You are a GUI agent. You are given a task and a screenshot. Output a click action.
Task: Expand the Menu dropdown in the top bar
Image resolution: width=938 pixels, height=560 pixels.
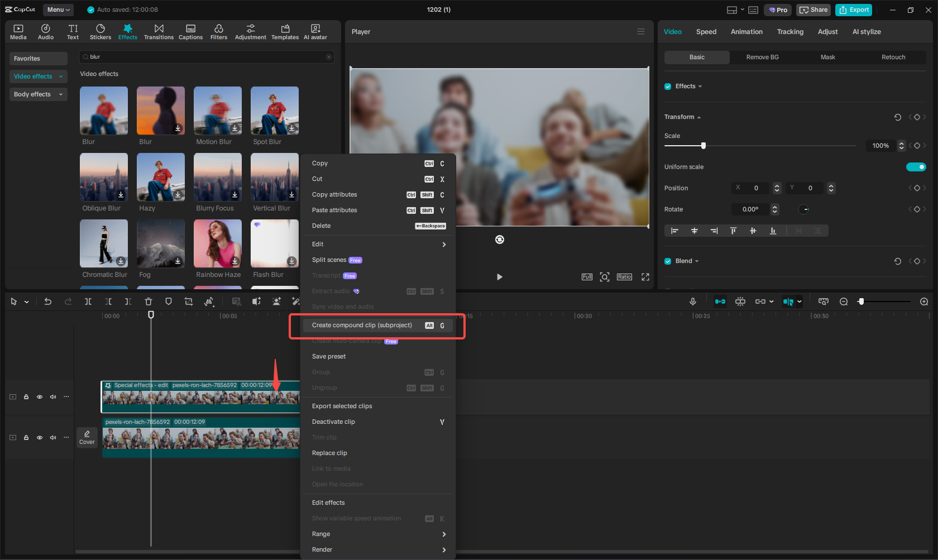coord(58,9)
